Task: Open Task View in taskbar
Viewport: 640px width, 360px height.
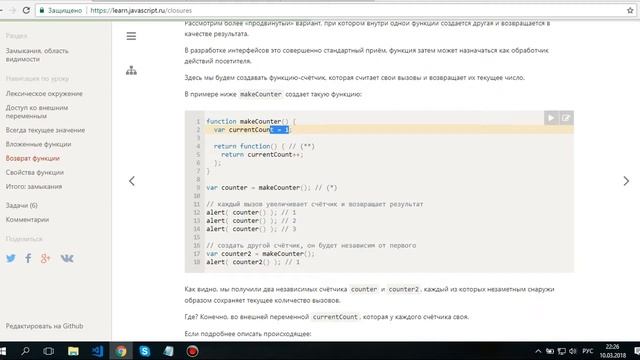Action: [49, 351]
